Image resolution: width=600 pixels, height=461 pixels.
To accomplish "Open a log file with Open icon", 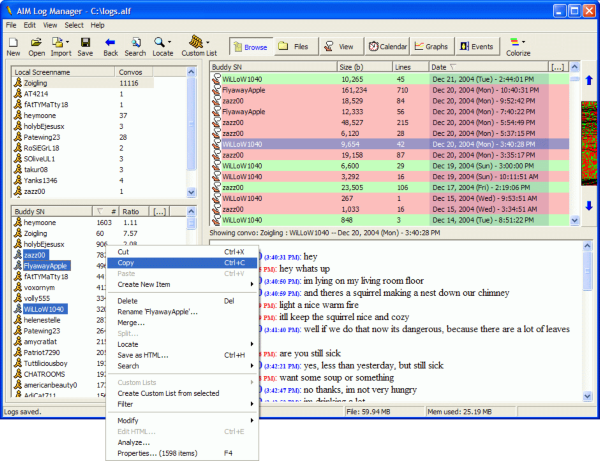I will pyautogui.click(x=36, y=42).
